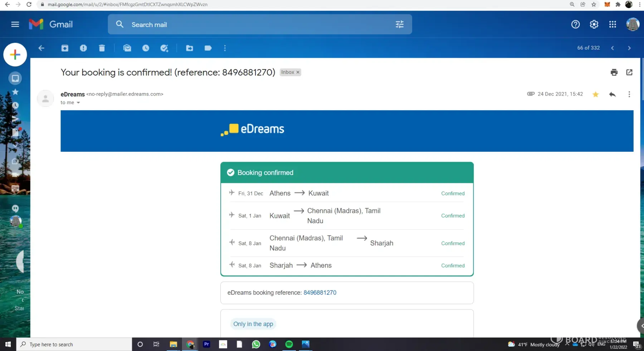Expand recipient details next to 'to me'

[x=78, y=103]
